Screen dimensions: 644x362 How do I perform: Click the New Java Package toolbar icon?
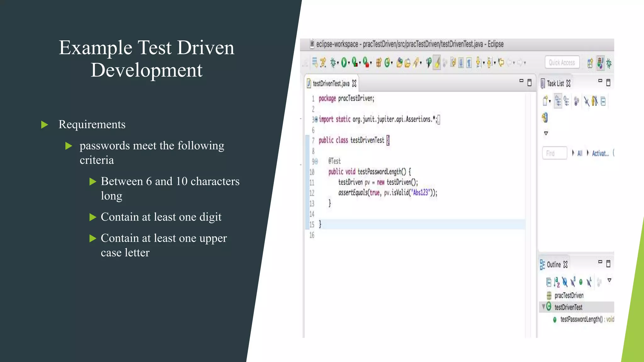point(379,63)
